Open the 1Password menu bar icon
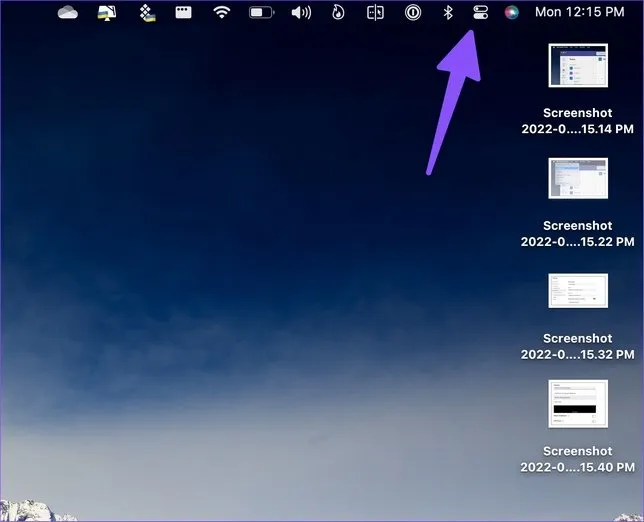The height and width of the screenshot is (522, 644). 412,13
